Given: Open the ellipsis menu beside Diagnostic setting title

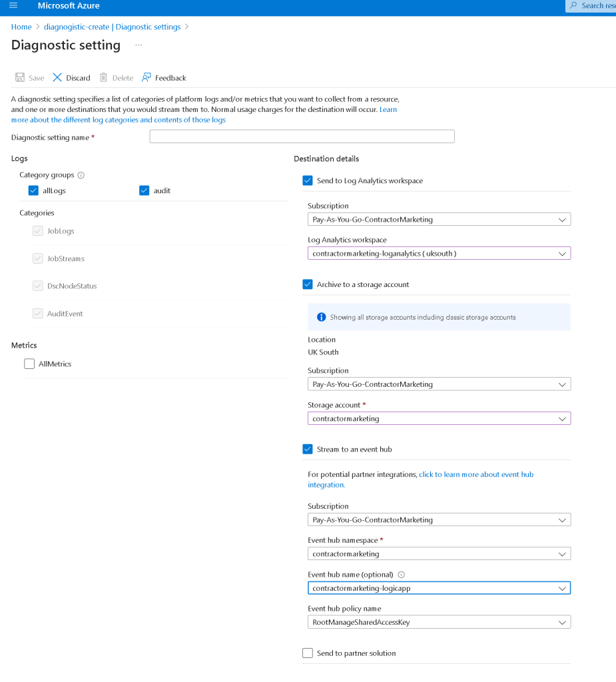Looking at the screenshot, I should (139, 45).
